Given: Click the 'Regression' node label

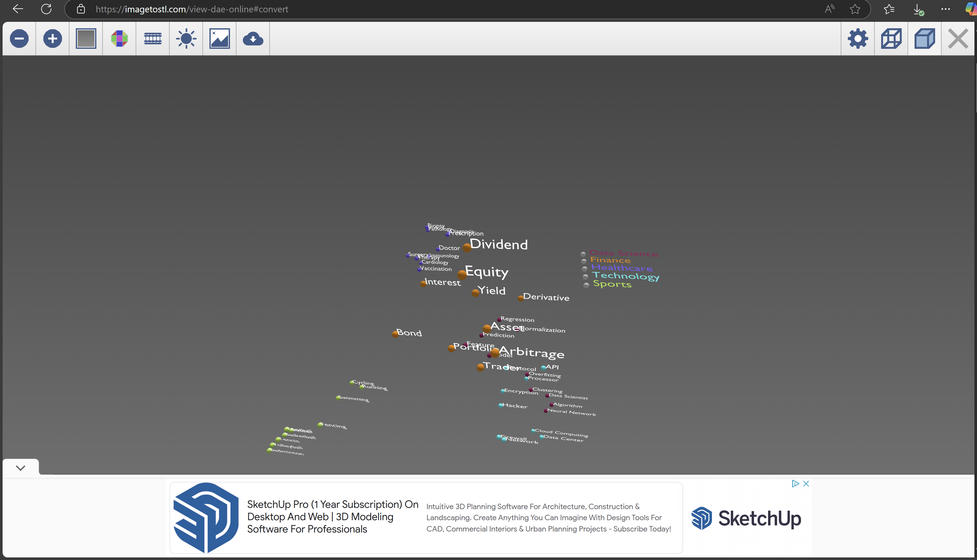Looking at the screenshot, I should 517,319.
